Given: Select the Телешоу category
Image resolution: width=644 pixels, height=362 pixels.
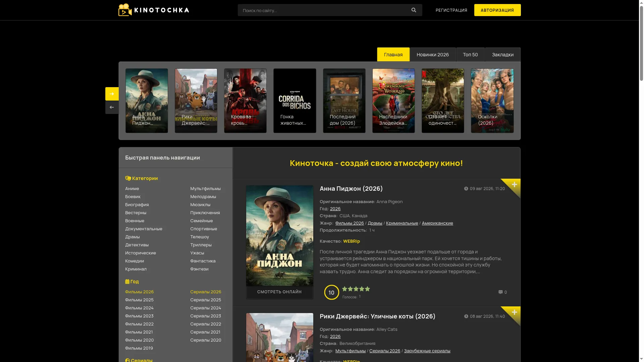Looking at the screenshot, I should point(200,237).
